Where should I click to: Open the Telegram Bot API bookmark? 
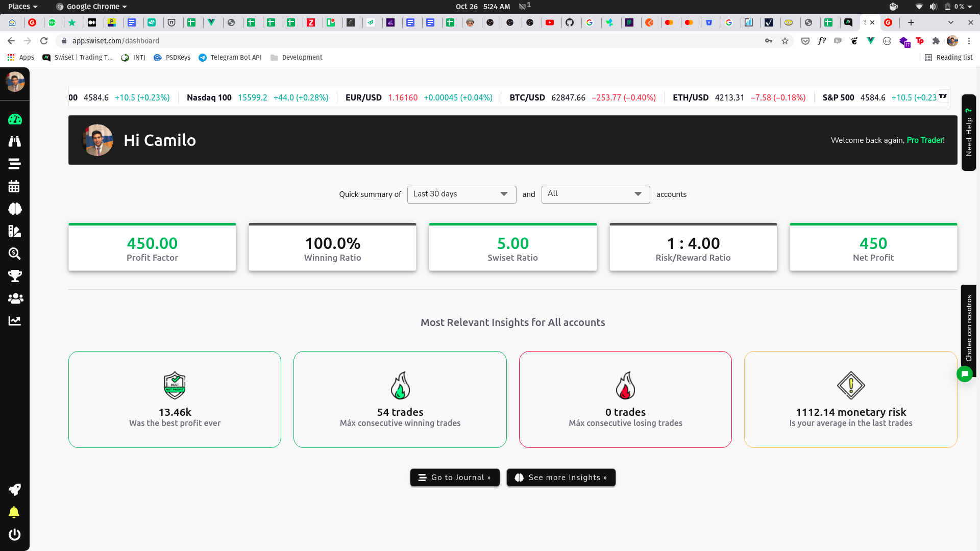click(230, 58)
